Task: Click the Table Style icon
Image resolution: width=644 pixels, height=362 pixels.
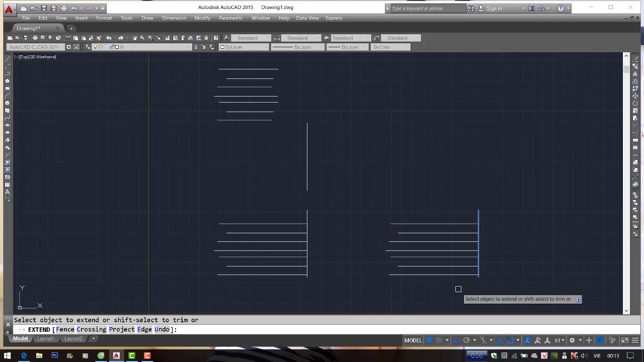Action: pos(327,38)
